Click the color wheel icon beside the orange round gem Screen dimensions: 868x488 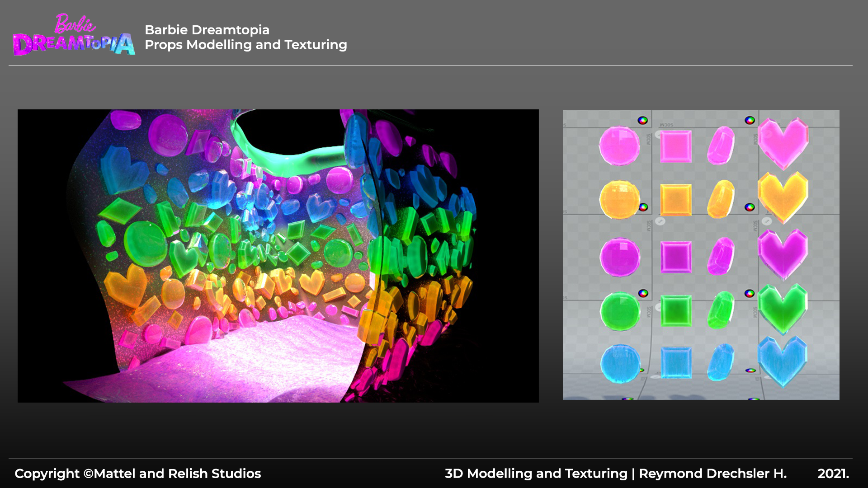643,207
